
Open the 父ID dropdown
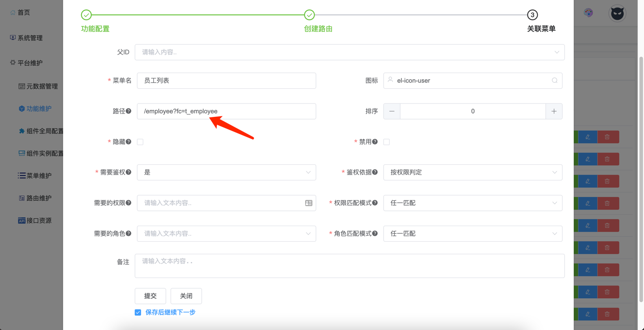[x=350, y=52]
